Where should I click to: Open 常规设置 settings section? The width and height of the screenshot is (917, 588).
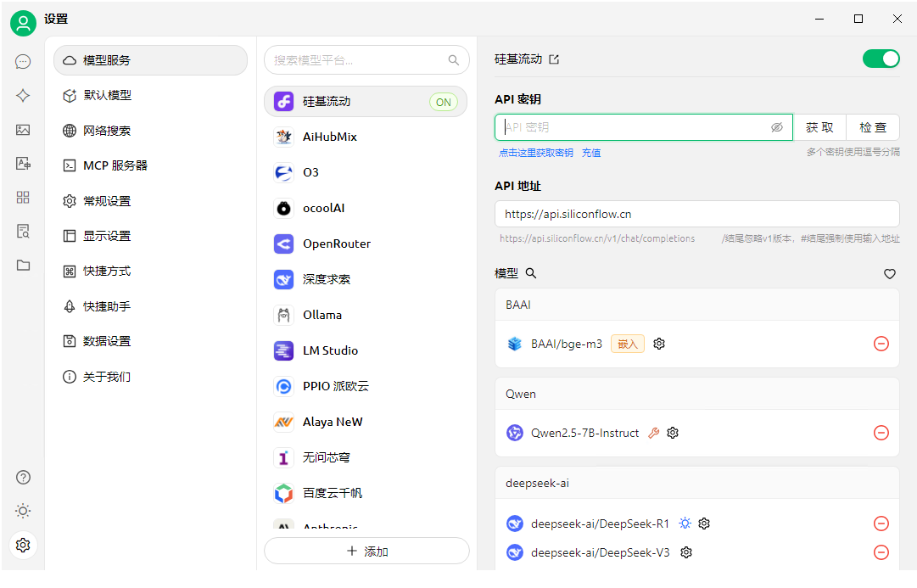(150, 201)
